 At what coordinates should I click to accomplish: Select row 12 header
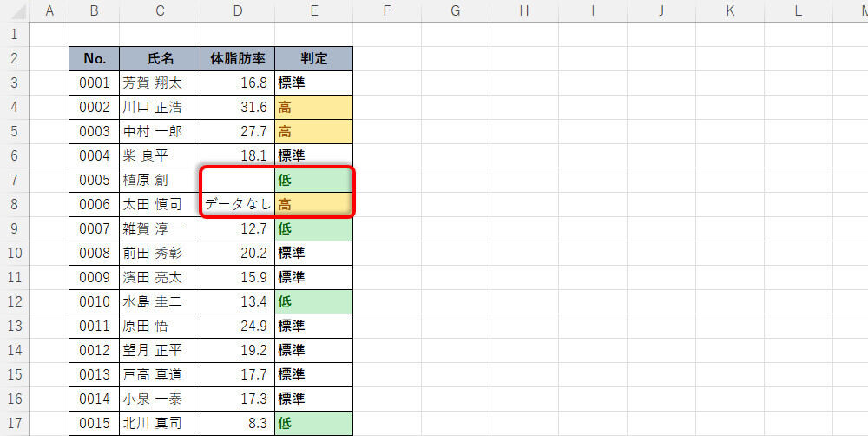pyautogui.click(x=15, y=301)
